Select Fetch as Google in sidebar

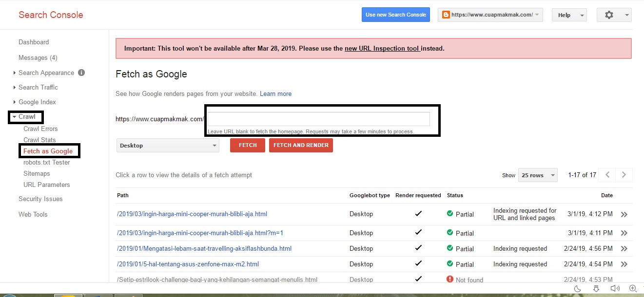[x=48, y=151]
